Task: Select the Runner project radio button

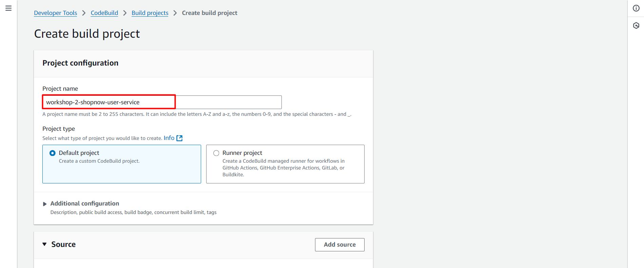Action: point(216,153)
